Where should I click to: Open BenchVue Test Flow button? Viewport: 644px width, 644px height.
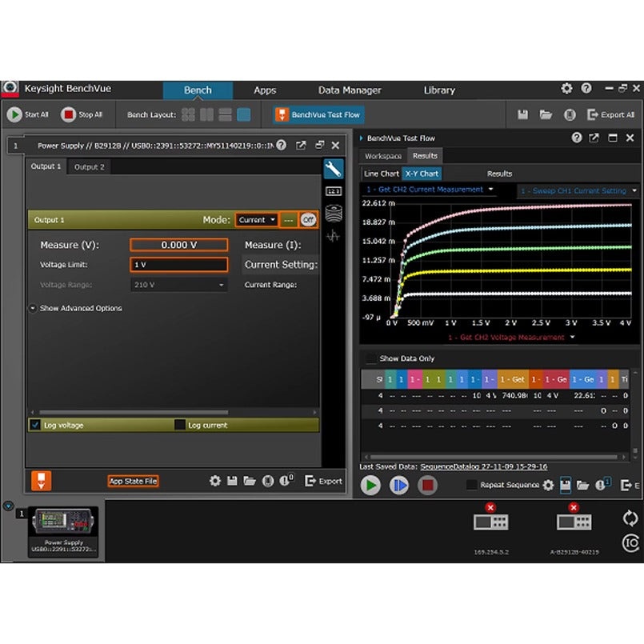coord(318,114)
